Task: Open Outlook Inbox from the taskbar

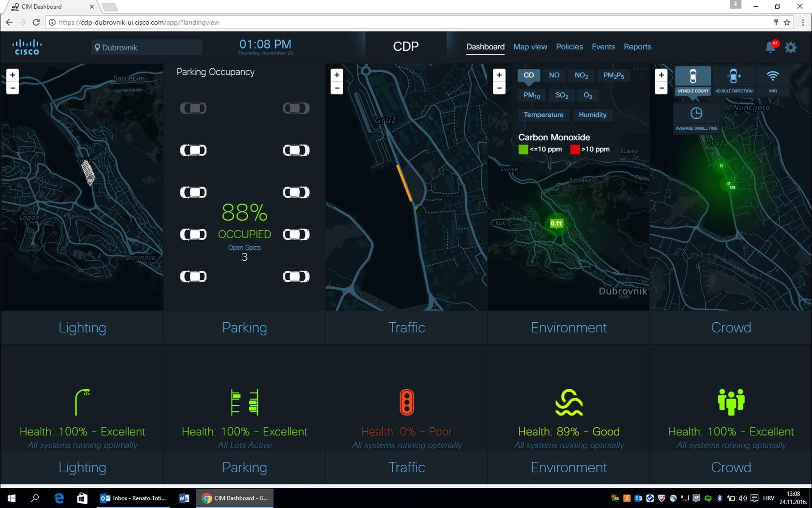Action: click(x=133, y=498)
